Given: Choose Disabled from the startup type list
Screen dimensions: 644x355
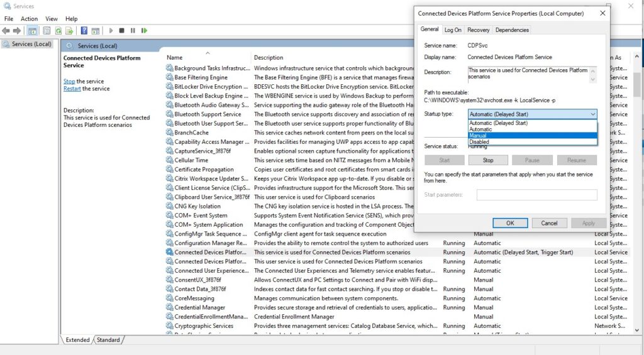Looking at the screenshot, I should 479,142.
